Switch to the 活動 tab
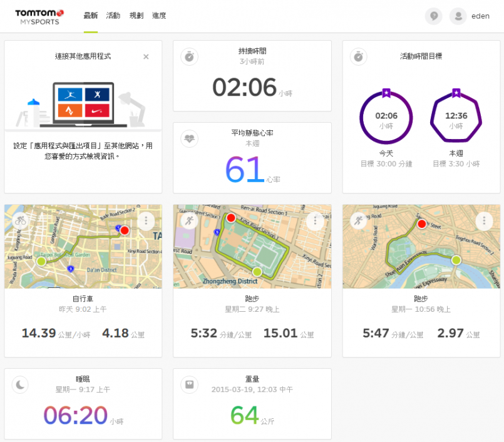This screenshot has width=504, height=442. click(x=113, y=16)
